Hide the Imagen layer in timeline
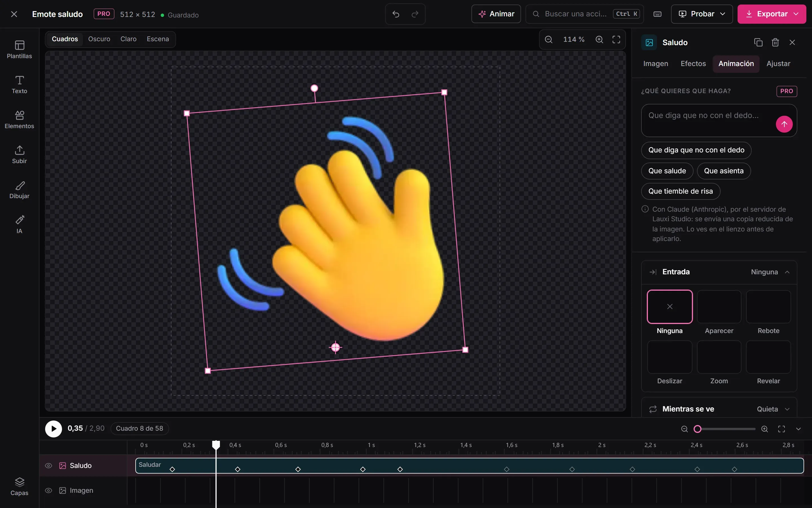The width and height of the screenshot is (812, 508). click(49, 491)
